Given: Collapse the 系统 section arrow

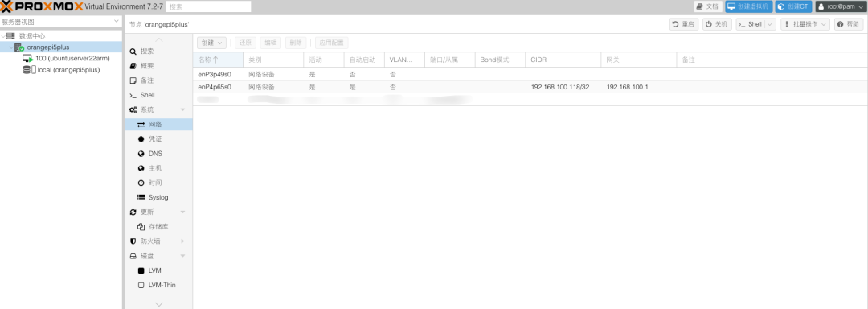Looking at the screenshot, I should [x=182, y=109].
